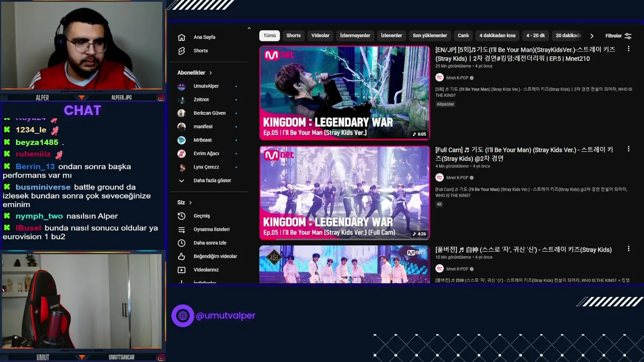Viewport: 644px width, 362px height.
Task: Click Mnet K-POP channel name under EP.5 video
Action: [x=457, y=78]
